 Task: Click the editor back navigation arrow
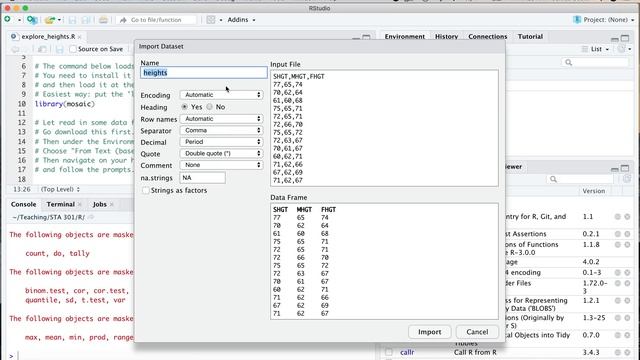click(15, 49)
